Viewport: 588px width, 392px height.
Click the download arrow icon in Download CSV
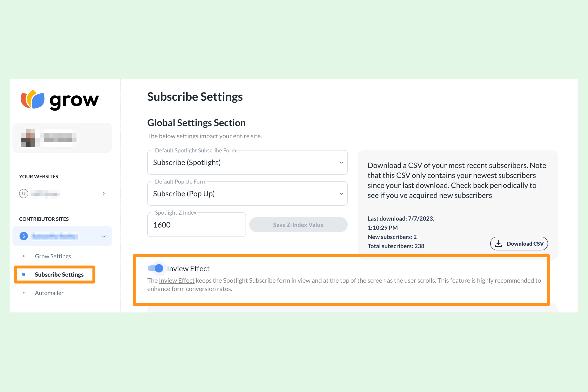click(498, 244)
